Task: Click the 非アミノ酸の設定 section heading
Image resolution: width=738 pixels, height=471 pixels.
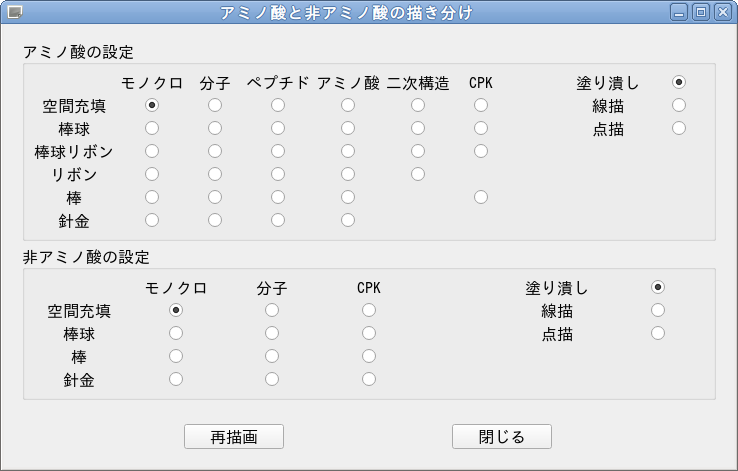Action: click(86, 257)
